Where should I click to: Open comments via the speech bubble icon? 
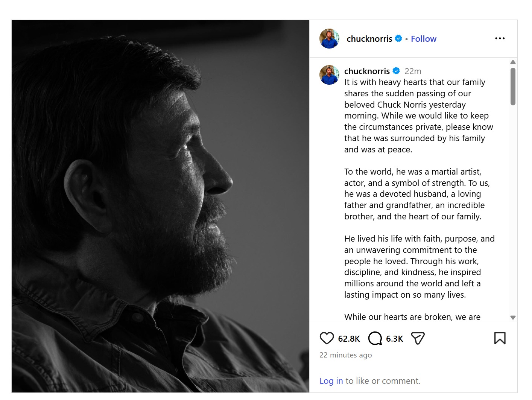click(x=375, y=338)
